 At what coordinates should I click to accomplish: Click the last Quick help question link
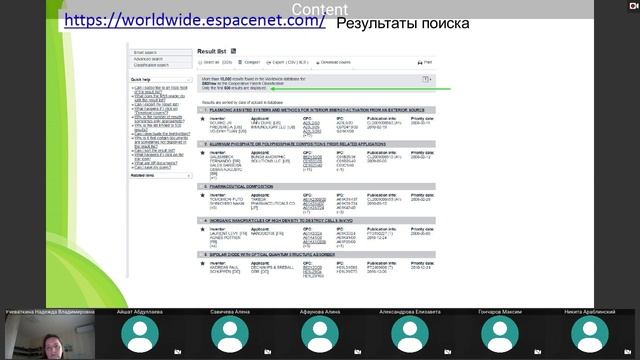(153, 167)
